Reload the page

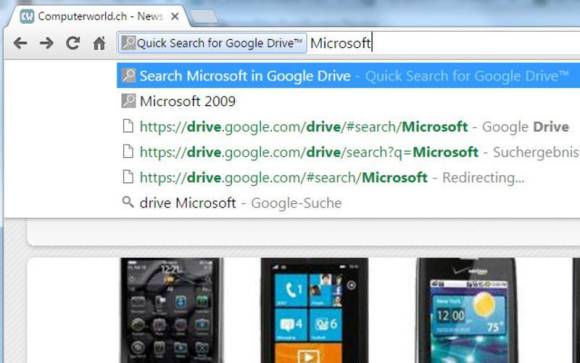tap(73, 43)
